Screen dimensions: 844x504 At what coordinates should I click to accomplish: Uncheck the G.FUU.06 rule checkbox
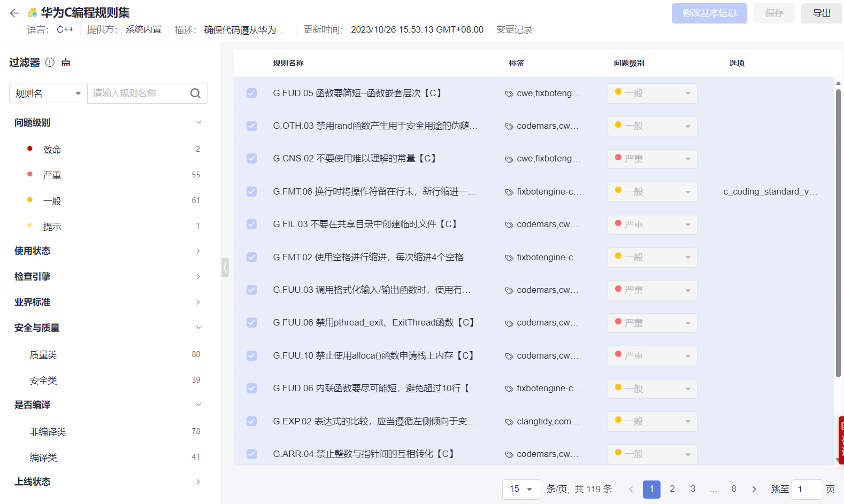[x=251, y=322]
